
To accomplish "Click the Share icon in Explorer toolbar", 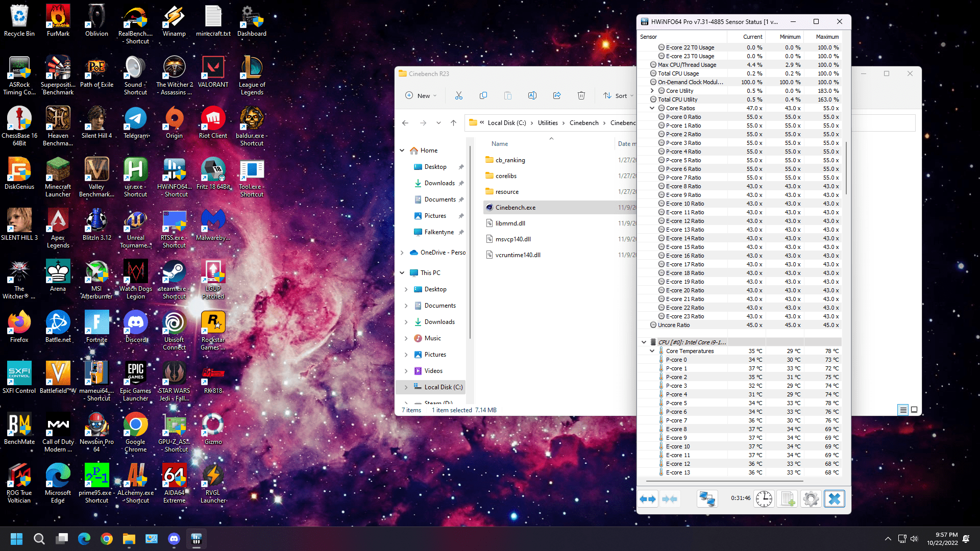I will click(556, 95).
